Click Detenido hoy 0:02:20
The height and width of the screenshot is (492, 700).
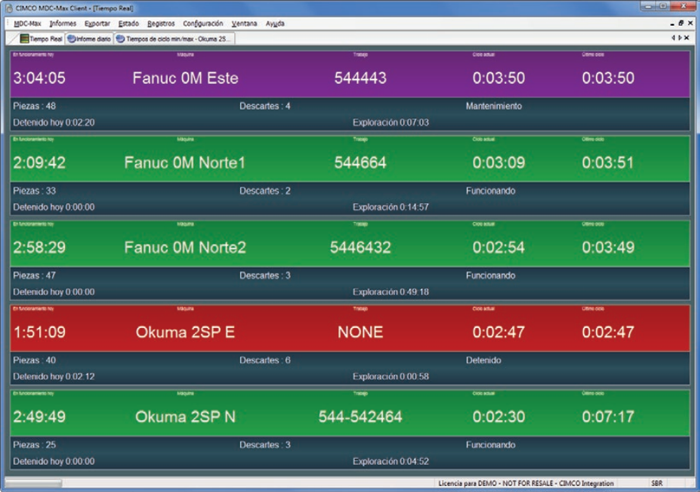coord(54,123)
